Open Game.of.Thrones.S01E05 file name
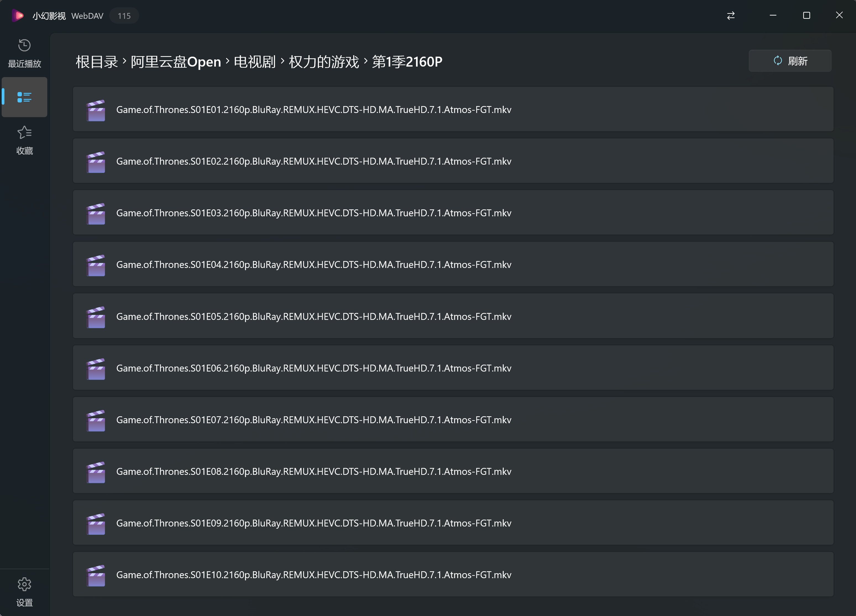 tap(314, 317)
